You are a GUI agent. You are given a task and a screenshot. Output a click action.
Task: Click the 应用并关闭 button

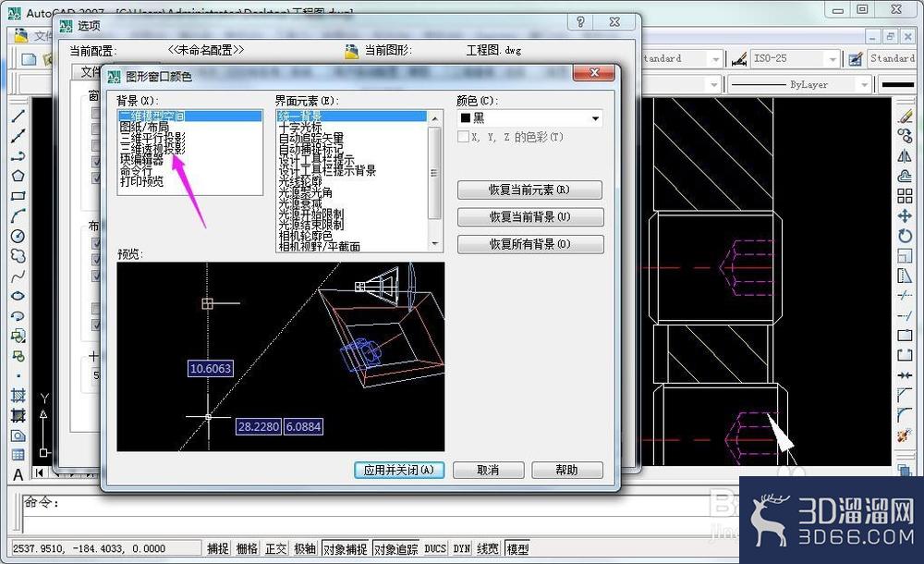coord(399,471)
